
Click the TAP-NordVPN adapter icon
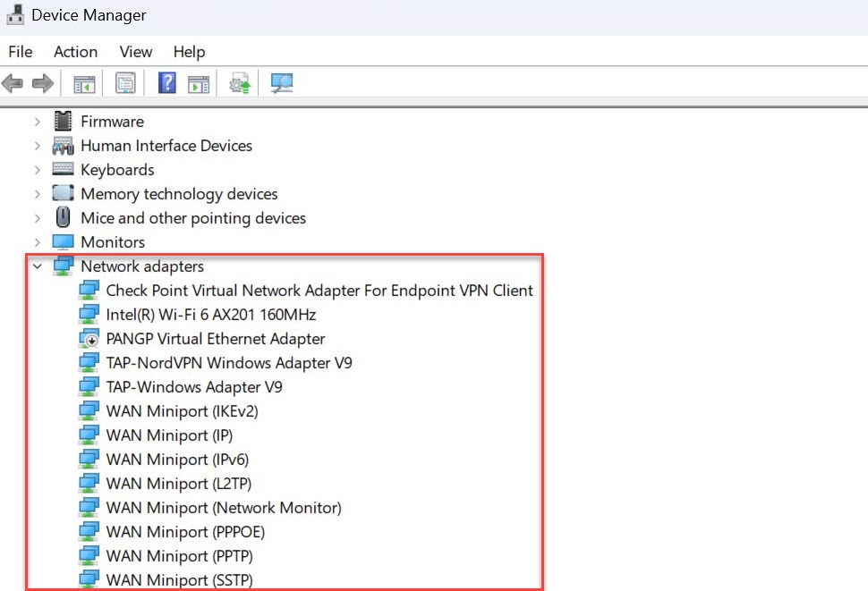coord(89,363)
